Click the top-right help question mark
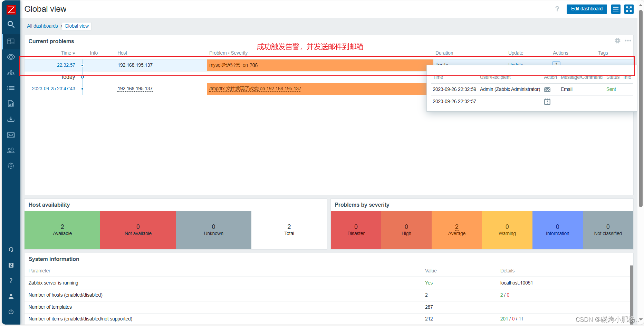This screenshot has height=326, width=644. (557, 9)
